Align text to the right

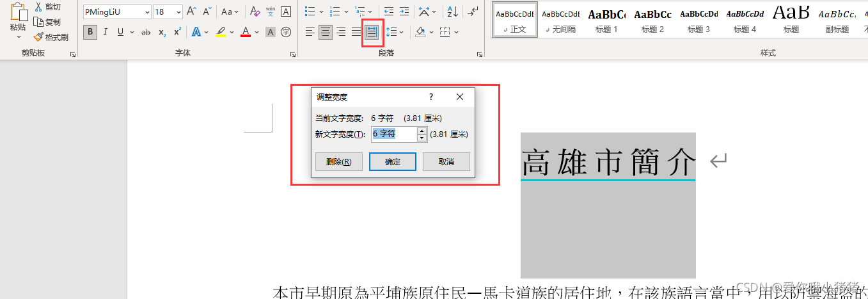coord(341,32)
